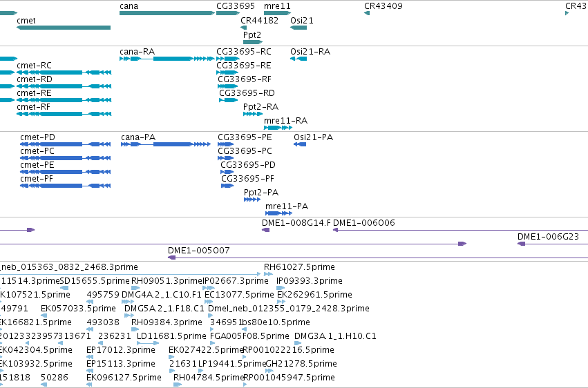Viewport: 588px width, 388px height.
Task: Click the CG33695 gene label
Action: 236,6
